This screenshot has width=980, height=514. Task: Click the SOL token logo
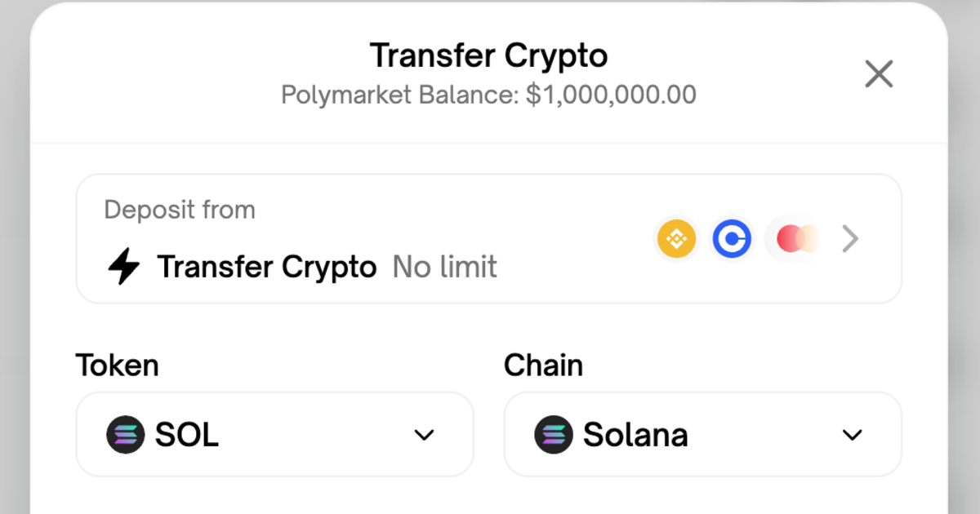[x=126, y=435]
